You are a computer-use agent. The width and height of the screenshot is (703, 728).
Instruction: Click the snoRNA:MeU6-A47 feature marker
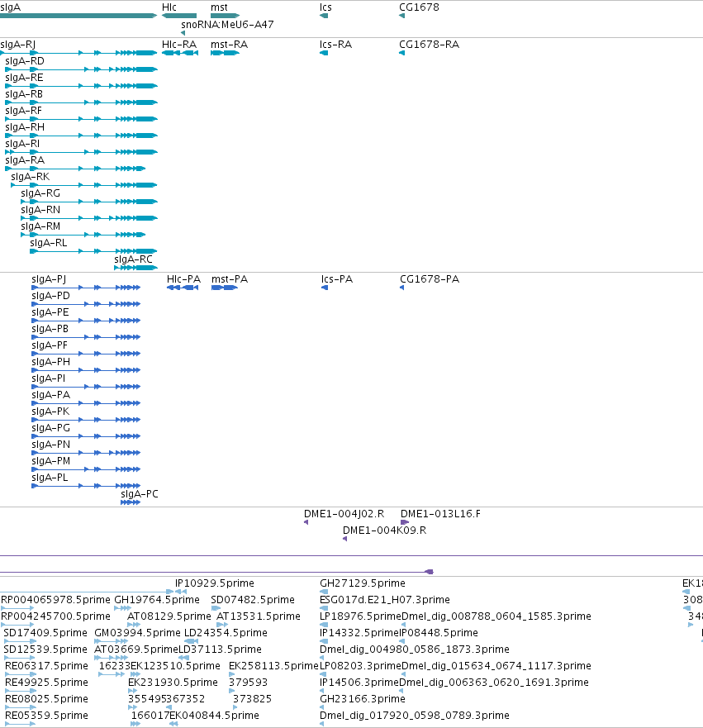click(x=183, y=33)
